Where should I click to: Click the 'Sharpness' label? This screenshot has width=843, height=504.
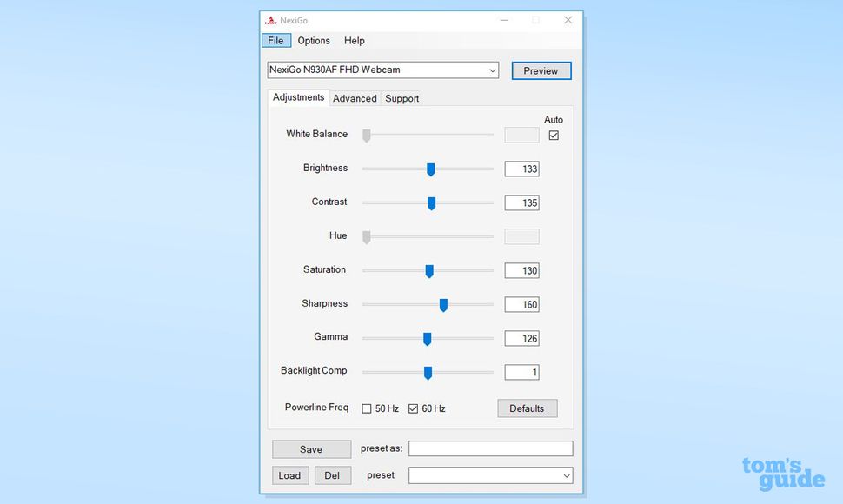pyautogui.click(x=325, y=303)
